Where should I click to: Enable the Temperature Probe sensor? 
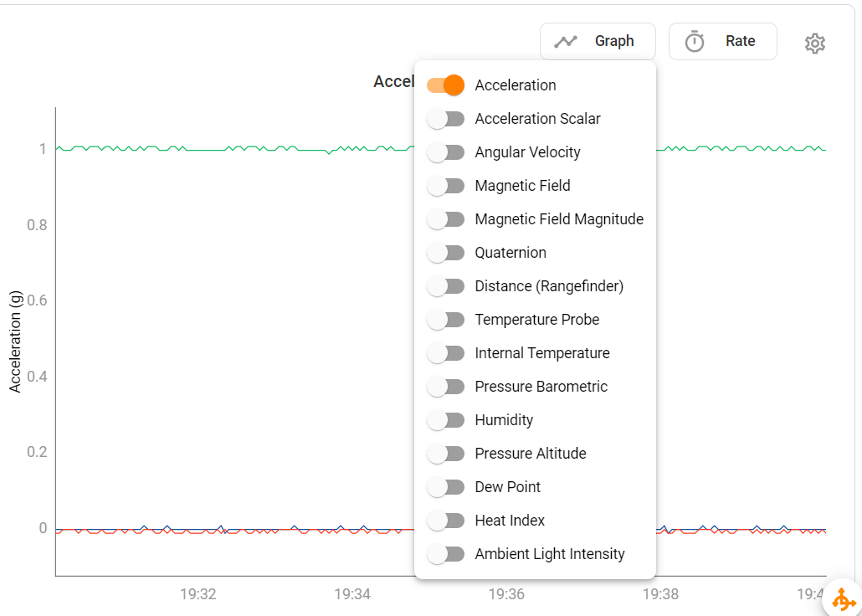click(446, 319)
